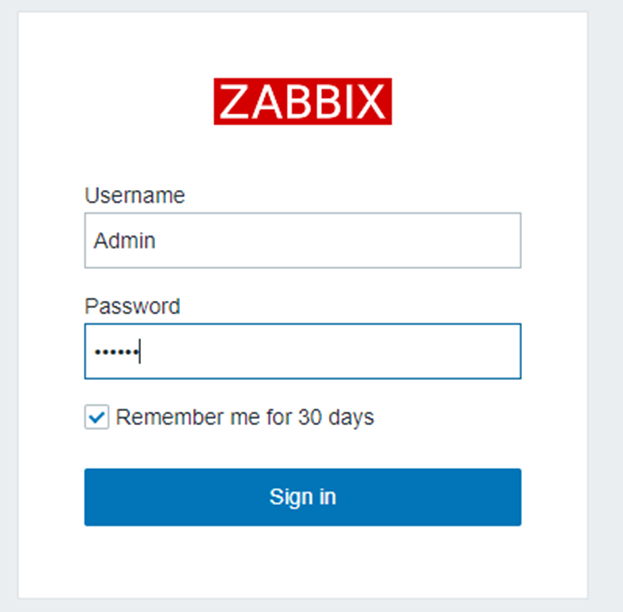
Task: Toggle Remember me for 30 days checkbox
Action: click(x=96, y=418)
